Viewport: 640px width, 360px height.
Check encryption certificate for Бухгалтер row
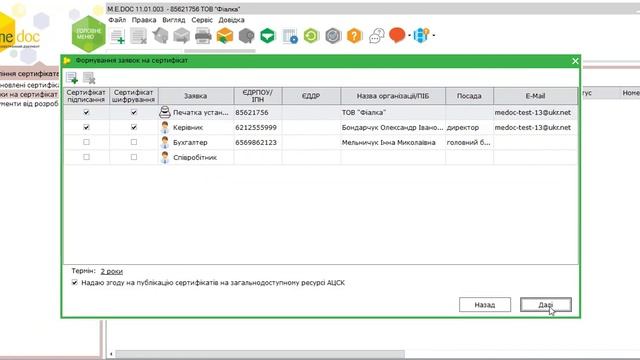[x=134, y=142]
